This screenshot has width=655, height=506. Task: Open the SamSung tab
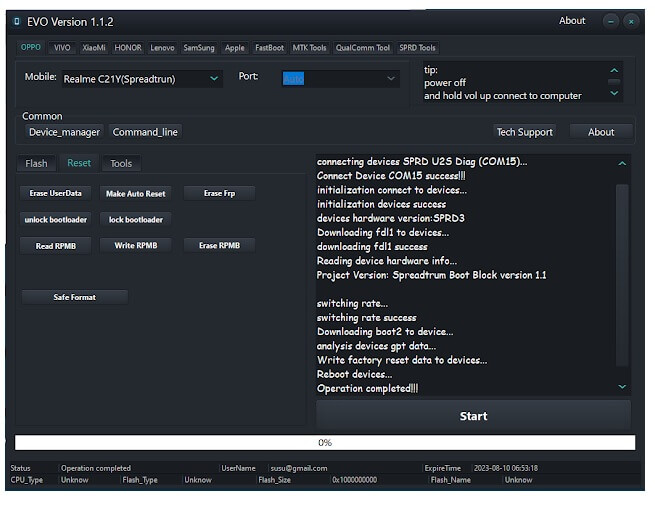coord(199,48)
